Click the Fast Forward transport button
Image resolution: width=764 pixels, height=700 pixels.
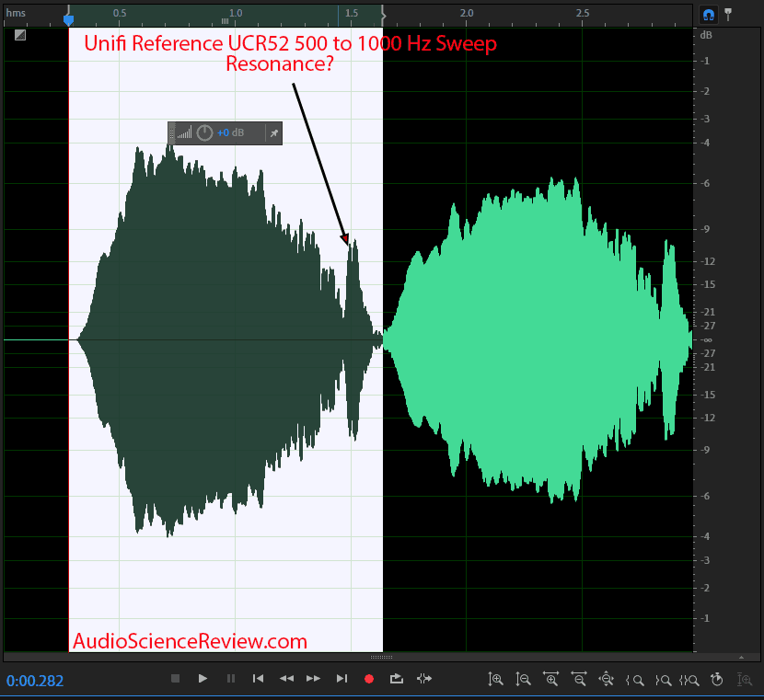(313, 678)
